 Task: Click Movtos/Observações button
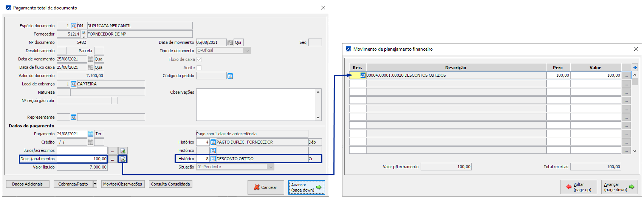coord(122,184)
